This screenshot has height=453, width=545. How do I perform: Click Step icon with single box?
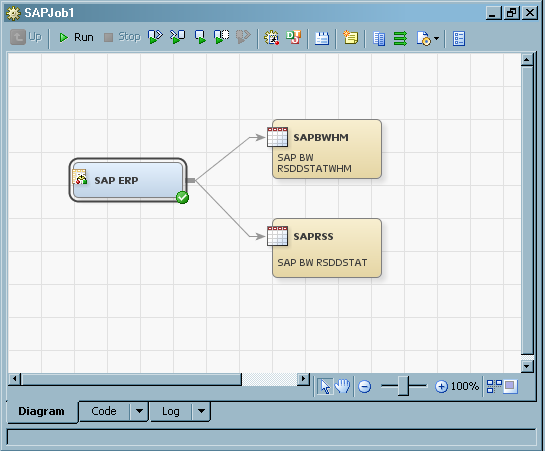coord(200,37)
